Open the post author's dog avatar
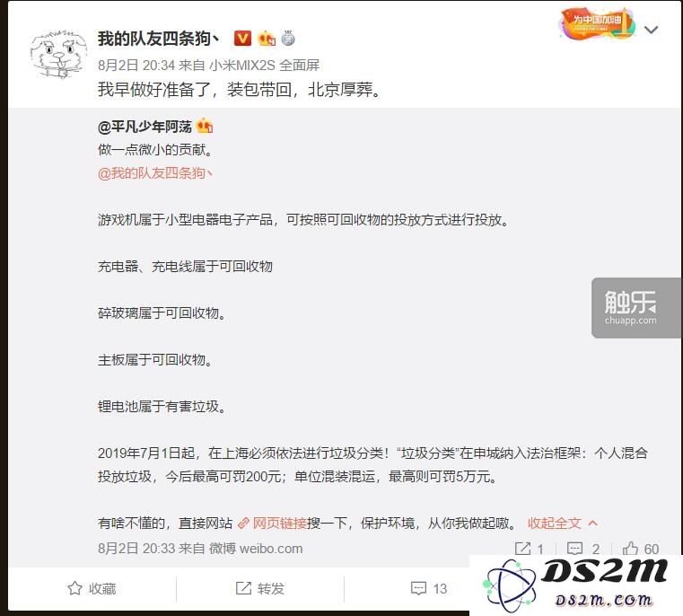Viewport: 683px width, 616px height. click(x=59, y=55)
